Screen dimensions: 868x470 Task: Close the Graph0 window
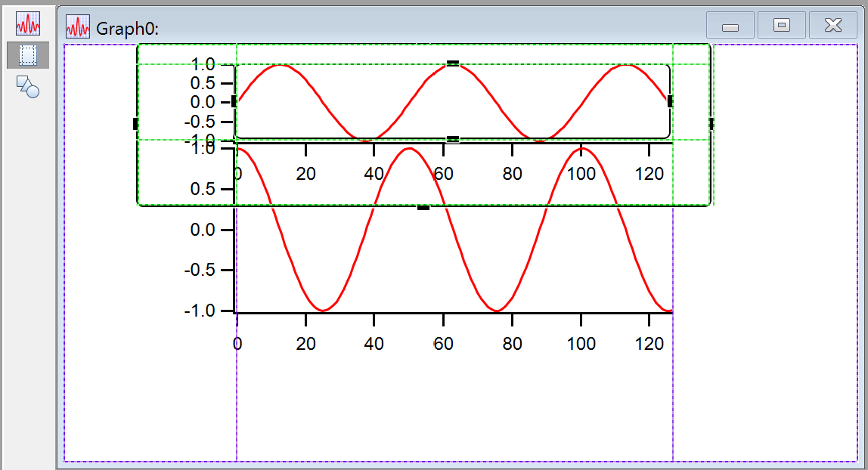pyautogui.click(x=832, y=26)
